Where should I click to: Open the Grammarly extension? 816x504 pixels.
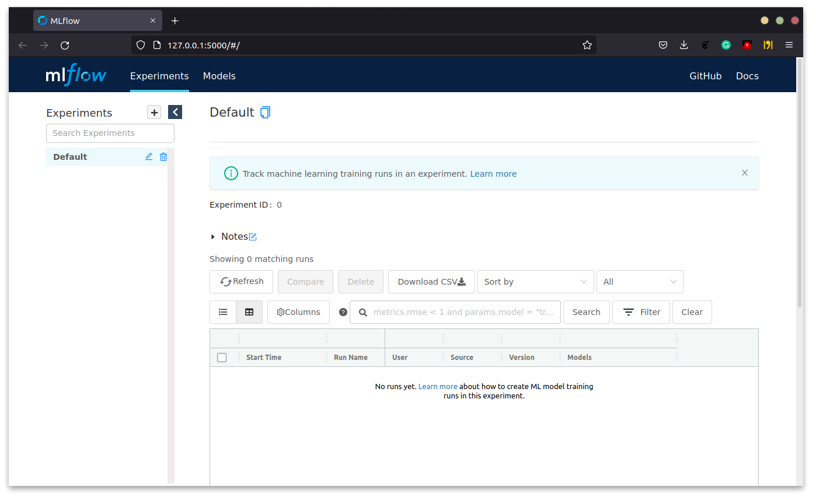[726, 45]
